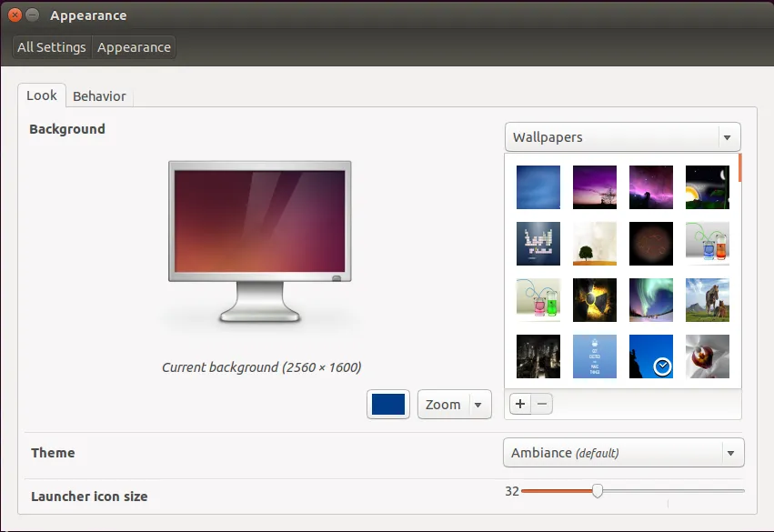Image resolution: width=774 pixels, height=532 pixels.
Task: Expand the Zoom picture position dropdown
Action: [479, 404]
